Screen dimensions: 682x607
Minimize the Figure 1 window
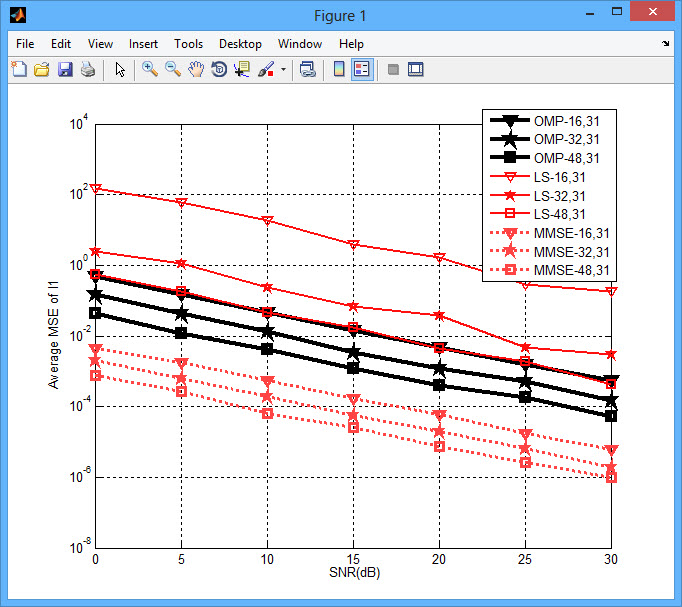[590, 12]
